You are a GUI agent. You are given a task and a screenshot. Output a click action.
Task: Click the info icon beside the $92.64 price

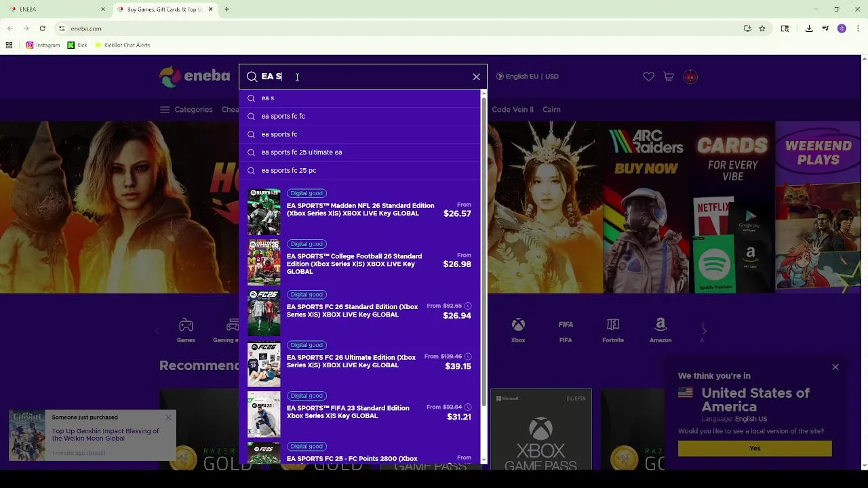[x=468, y=407]
